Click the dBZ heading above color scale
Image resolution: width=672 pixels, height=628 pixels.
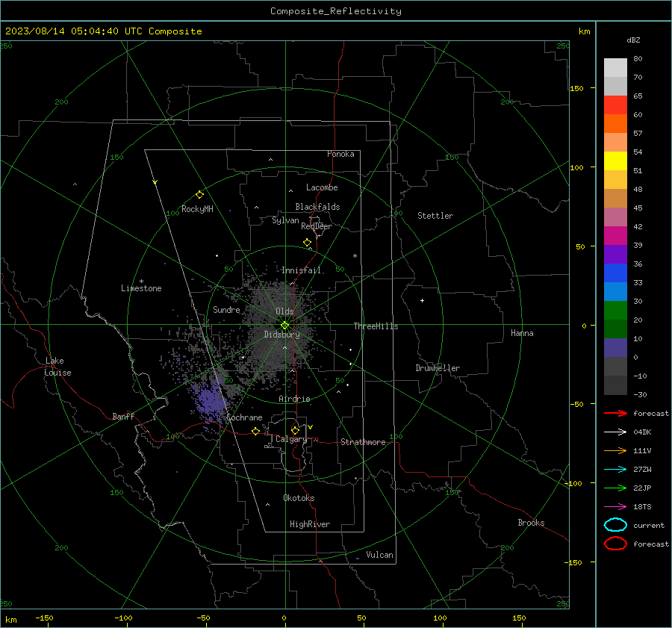click(633, 40)
